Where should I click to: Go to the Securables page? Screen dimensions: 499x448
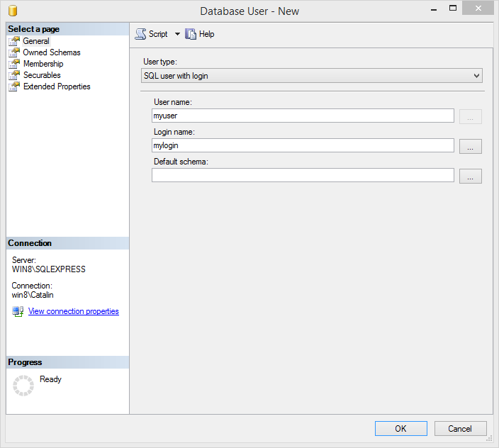tap(42, 75)
